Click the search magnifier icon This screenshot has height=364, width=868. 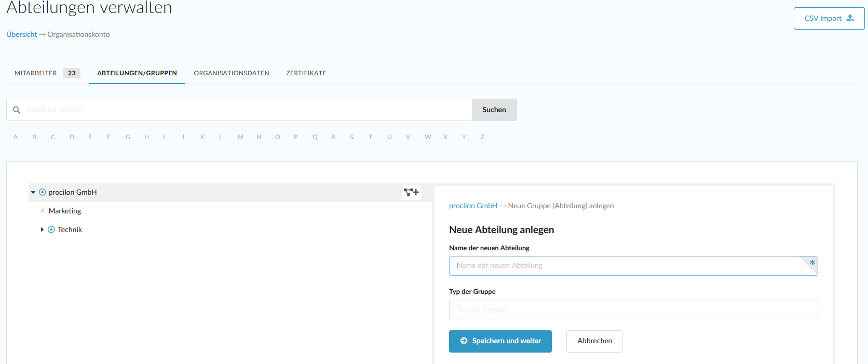click(17, 110)
